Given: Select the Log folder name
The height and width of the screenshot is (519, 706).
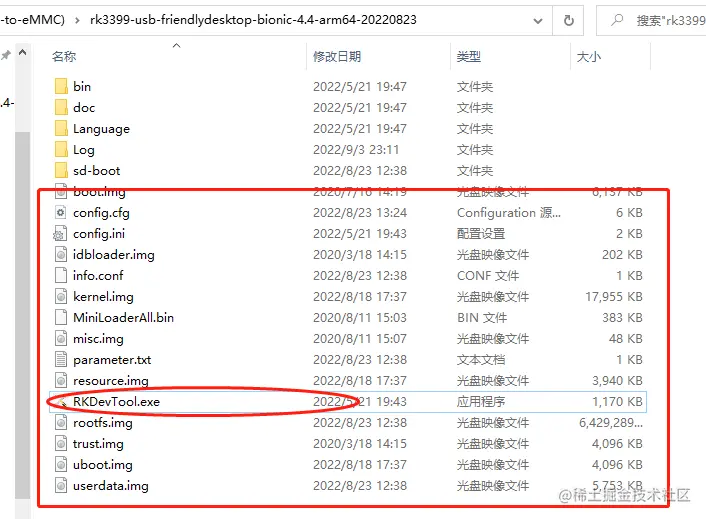Looking at the screenshot, I should tap(84, 150).
